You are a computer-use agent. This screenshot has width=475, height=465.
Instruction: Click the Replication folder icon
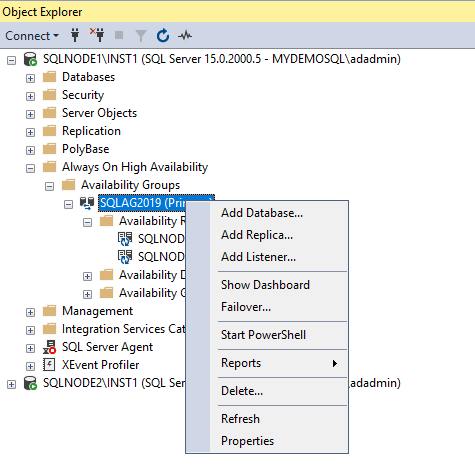pos(50,131)
